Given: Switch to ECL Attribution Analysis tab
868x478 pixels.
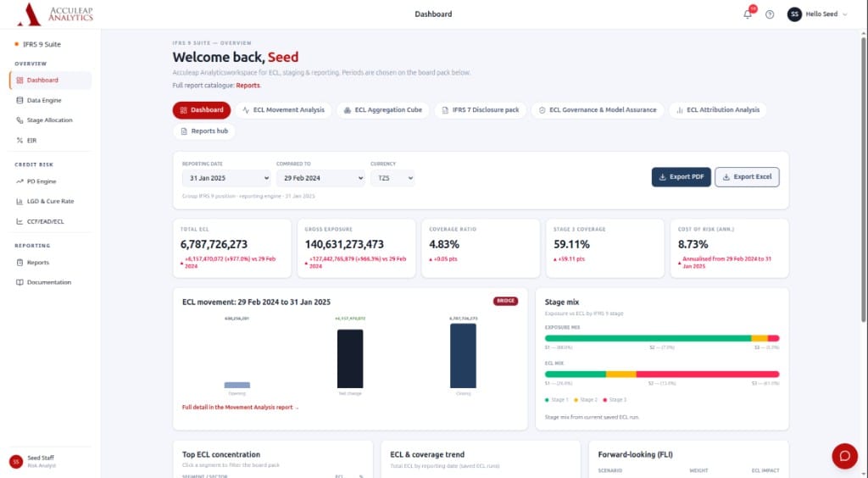Looking at the screenshot, I should tap(717, 110).
